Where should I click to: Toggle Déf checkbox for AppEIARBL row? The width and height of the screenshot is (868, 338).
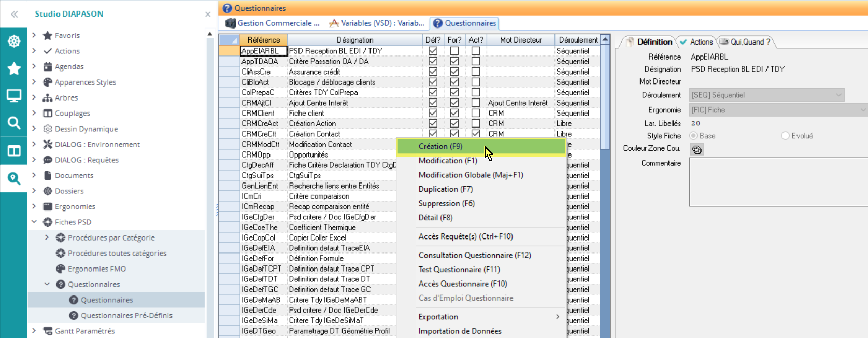pos(433,51)
